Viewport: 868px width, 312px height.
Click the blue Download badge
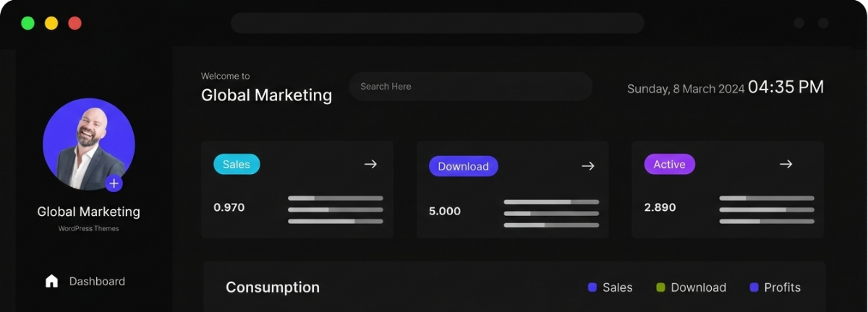(x=463, y=166)
